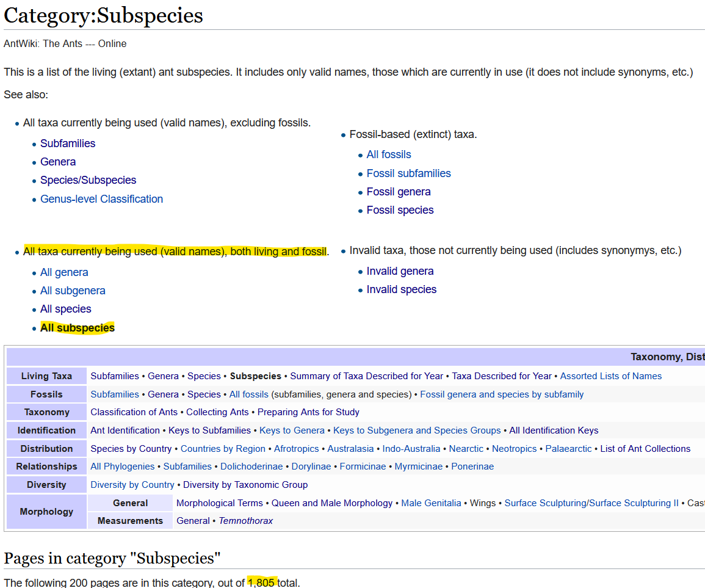
Task: Go to the Species/Subspecies page
Action: [x=88, y=180]
